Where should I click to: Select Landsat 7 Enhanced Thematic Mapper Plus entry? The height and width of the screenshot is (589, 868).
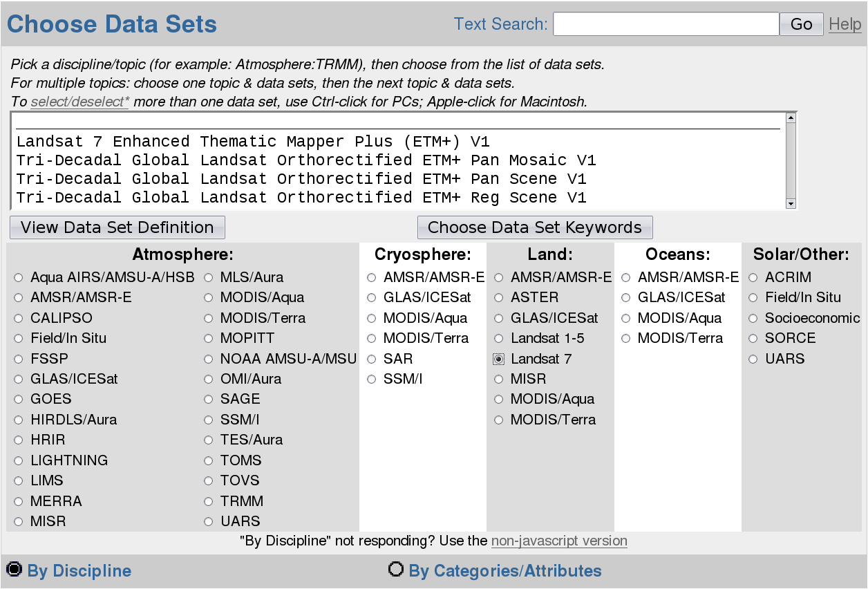click(x=253, y=142)
